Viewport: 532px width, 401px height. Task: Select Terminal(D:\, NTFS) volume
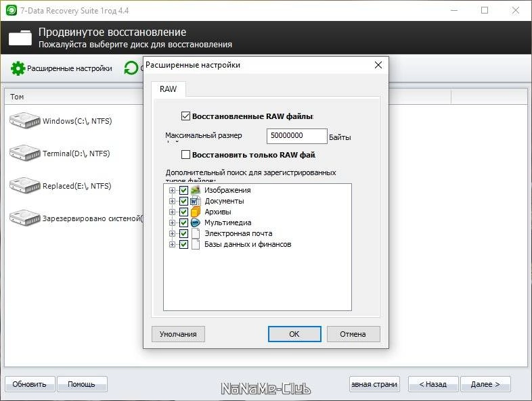[76, 154]
